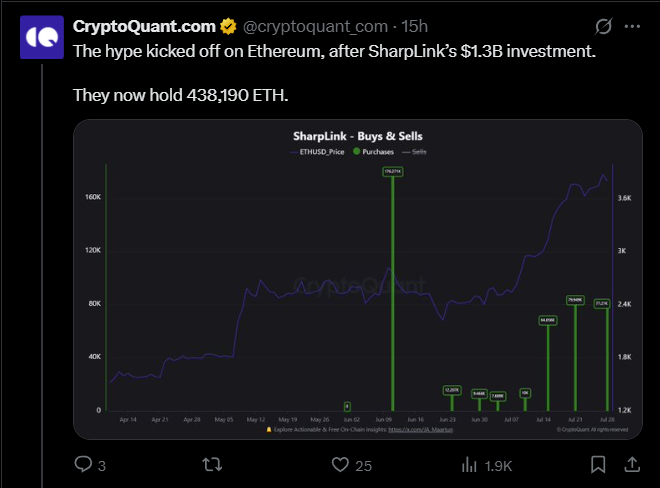Screen dimensions: 660x488
Task: Open the Grok explain-post icon
Action: 603,27
